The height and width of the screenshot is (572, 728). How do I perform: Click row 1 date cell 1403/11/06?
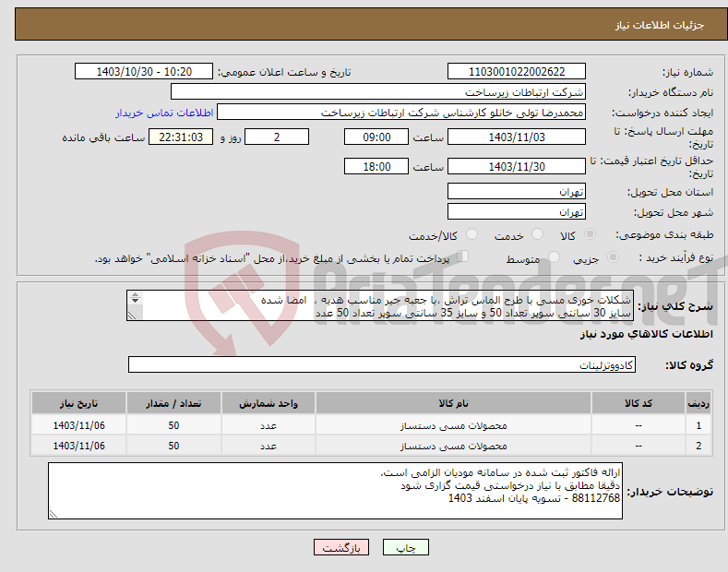point(79,425)
